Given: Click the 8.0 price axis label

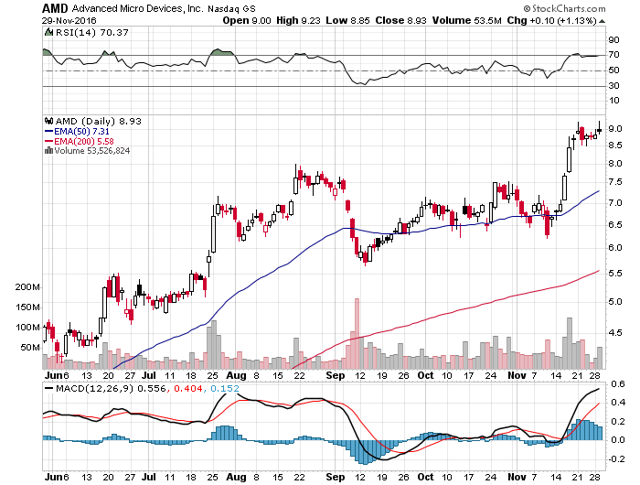Looking at the screenshot, I should pyautogui.click(x=615, y=164).
